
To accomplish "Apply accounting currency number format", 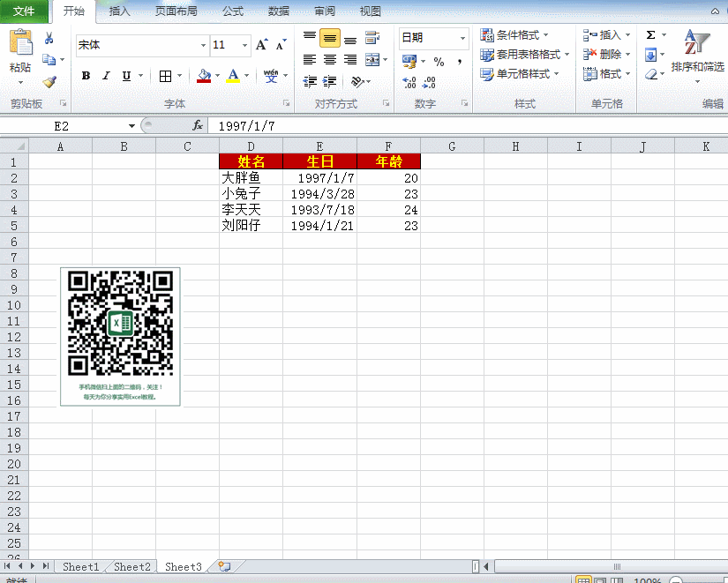I will tap(409, 61).
